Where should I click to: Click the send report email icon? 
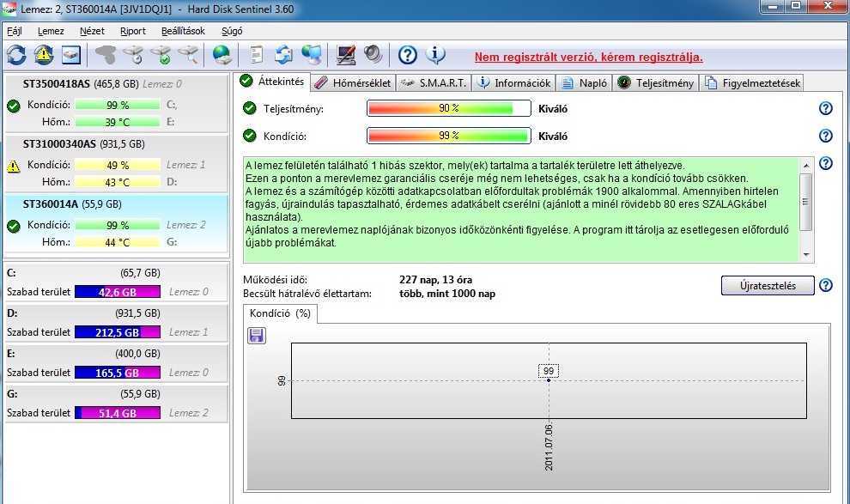pyautogui.click(x=283, y=55)
